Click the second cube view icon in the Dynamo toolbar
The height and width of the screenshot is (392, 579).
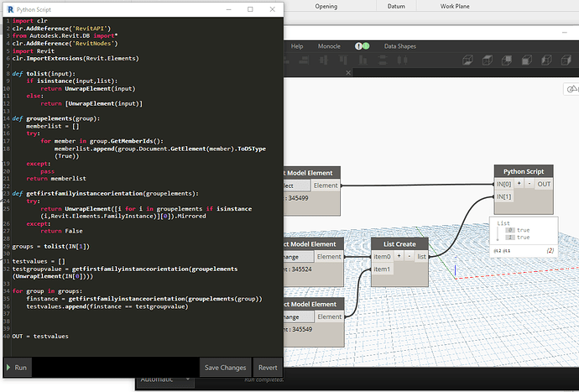tap(488, 60)
